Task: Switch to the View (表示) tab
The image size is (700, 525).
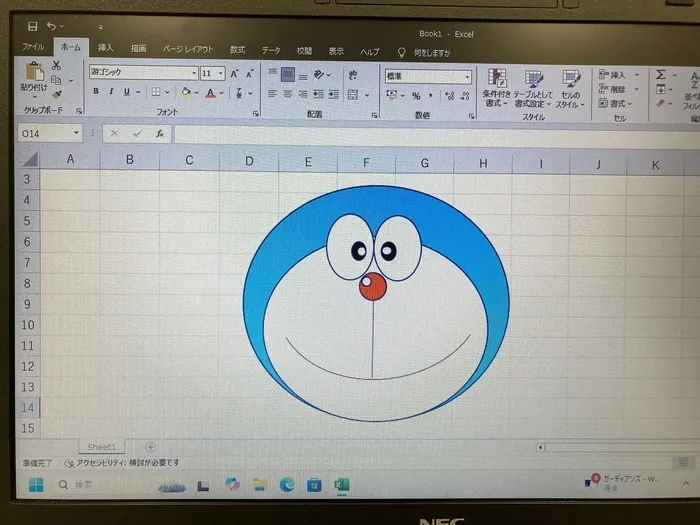Action: (336, 51)
